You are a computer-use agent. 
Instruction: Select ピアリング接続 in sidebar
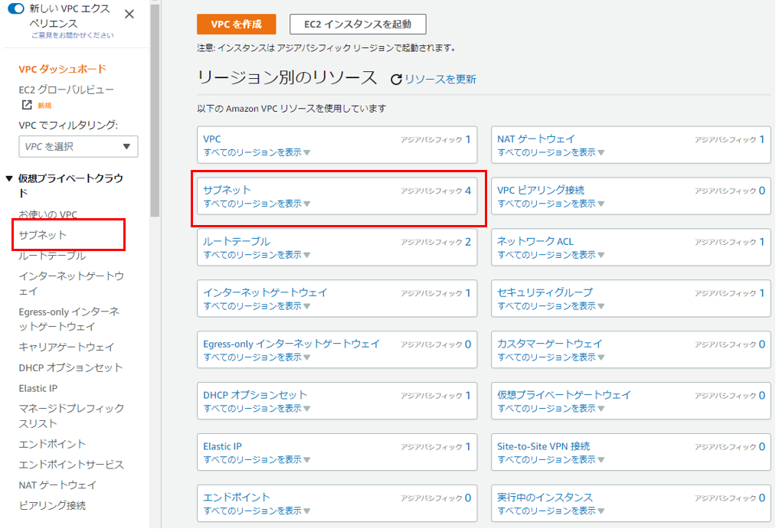(52, 505)
